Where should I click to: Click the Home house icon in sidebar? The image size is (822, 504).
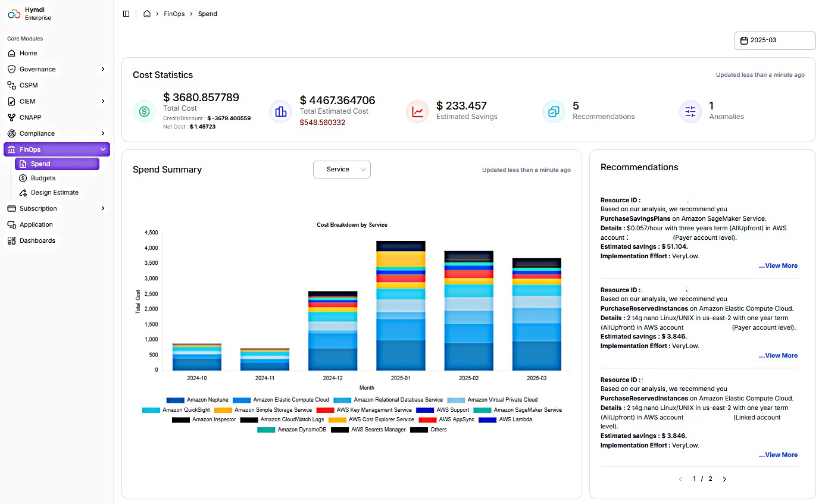[x=11, y=53]
